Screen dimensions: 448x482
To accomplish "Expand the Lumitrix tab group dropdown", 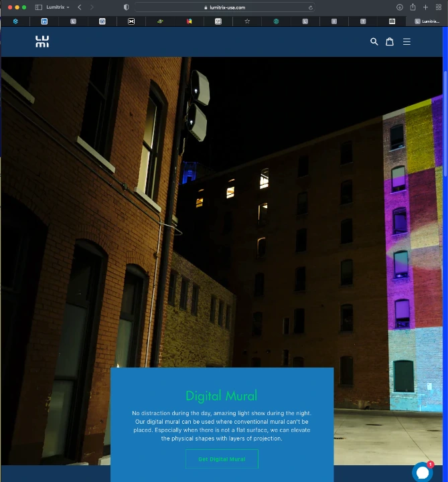I will 58,7.
